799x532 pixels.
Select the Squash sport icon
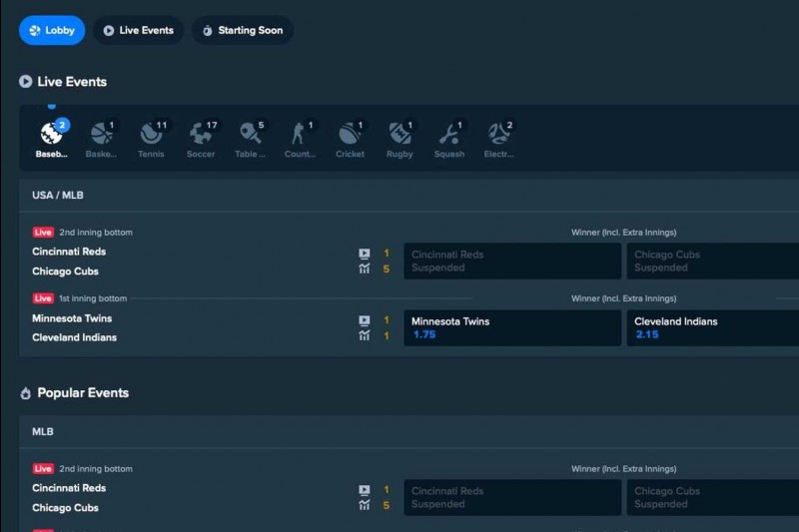[x=449, y=140]
